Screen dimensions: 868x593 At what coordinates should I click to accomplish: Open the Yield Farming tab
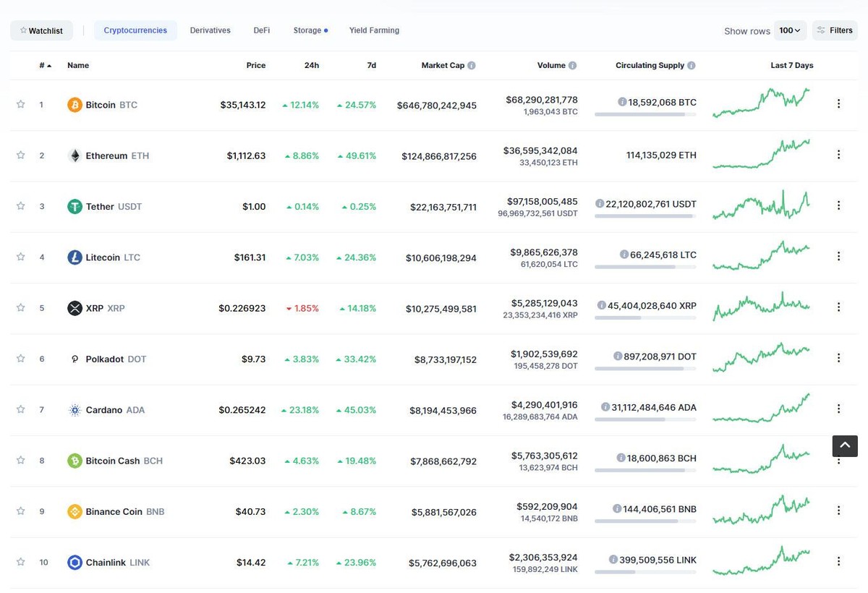(x=374, y=30)
